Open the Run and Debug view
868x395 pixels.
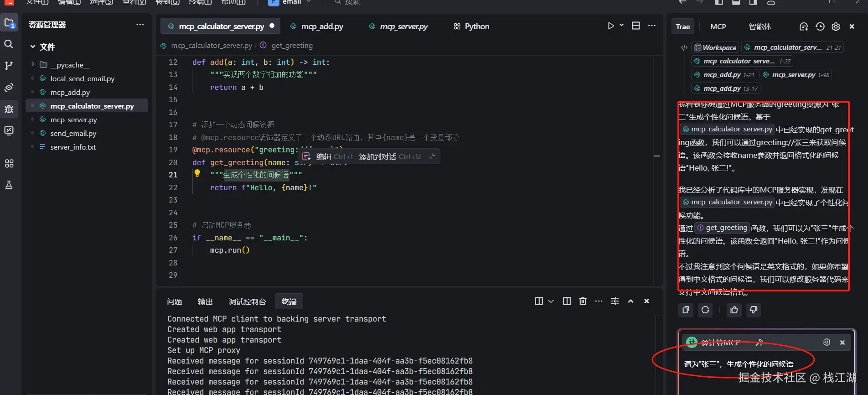pos(9,109)
